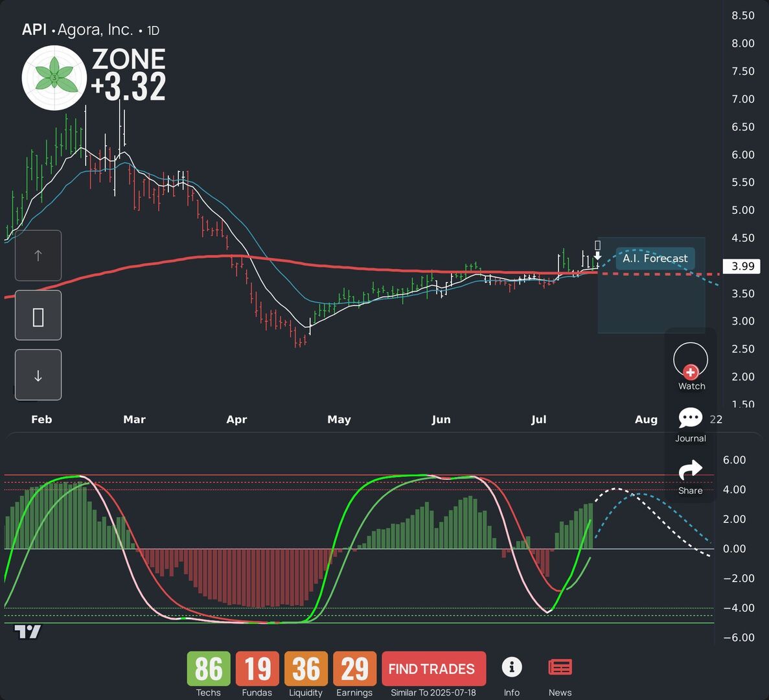Click the Journal count 22
769x700 pixels.
click(716, 419)
